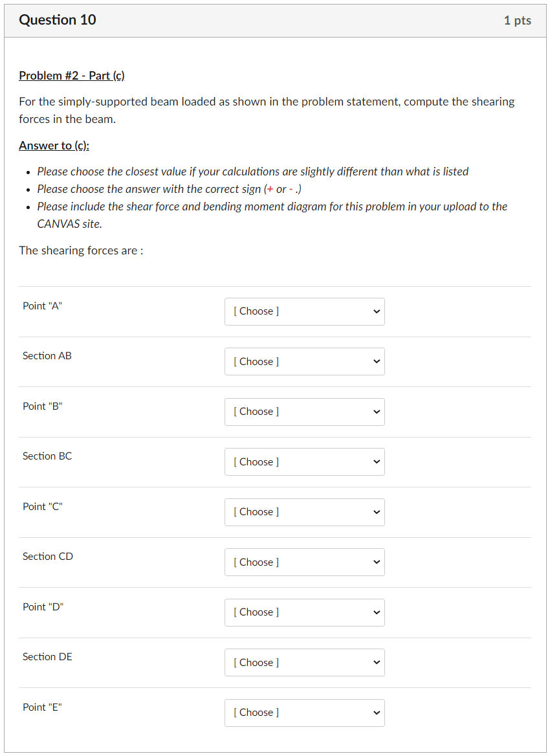Open the Point "B" shear force dropdown
The image size is (550, 756).
(304, 412)
